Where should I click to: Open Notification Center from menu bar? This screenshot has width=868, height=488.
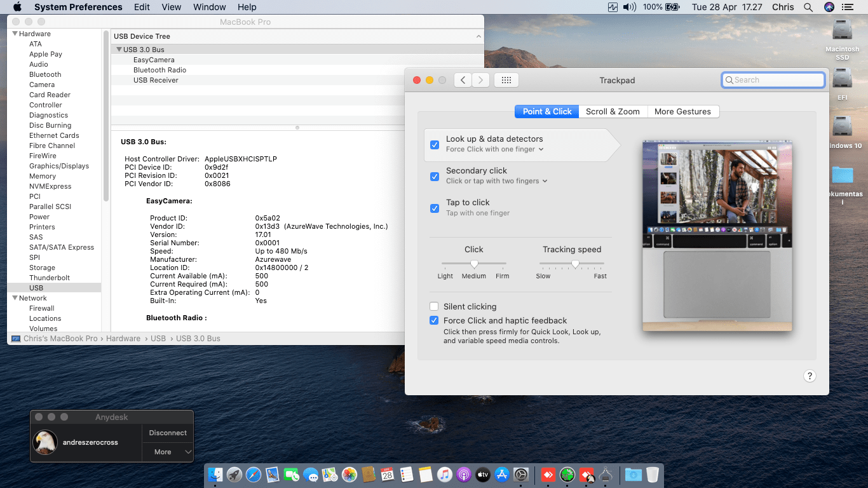(x=847, y=7)
